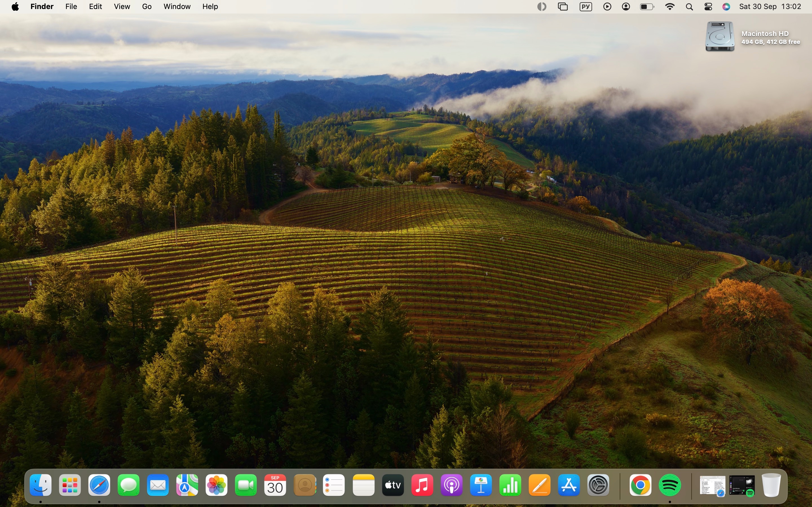812x507 pixels.
Task: Open Spotify in the Dock
Action: pos(670,485)
